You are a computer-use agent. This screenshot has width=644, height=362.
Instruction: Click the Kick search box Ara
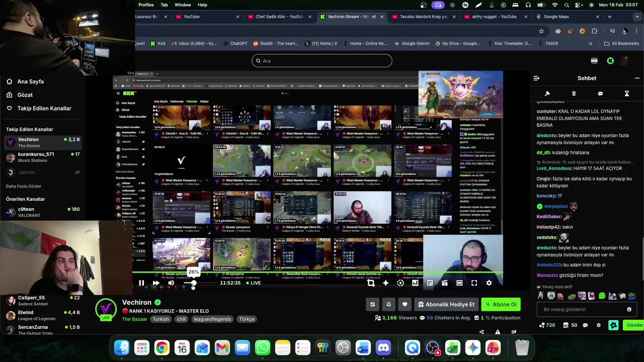[322, 61]
